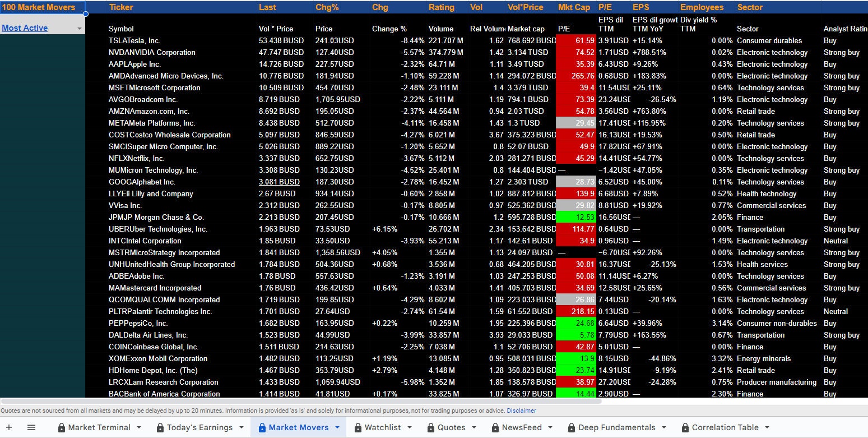Click the lock icon on Deep Fundamentals tab
Image resolution: width=868 pixels, height=438 pixels.
[x=572, y=427]
